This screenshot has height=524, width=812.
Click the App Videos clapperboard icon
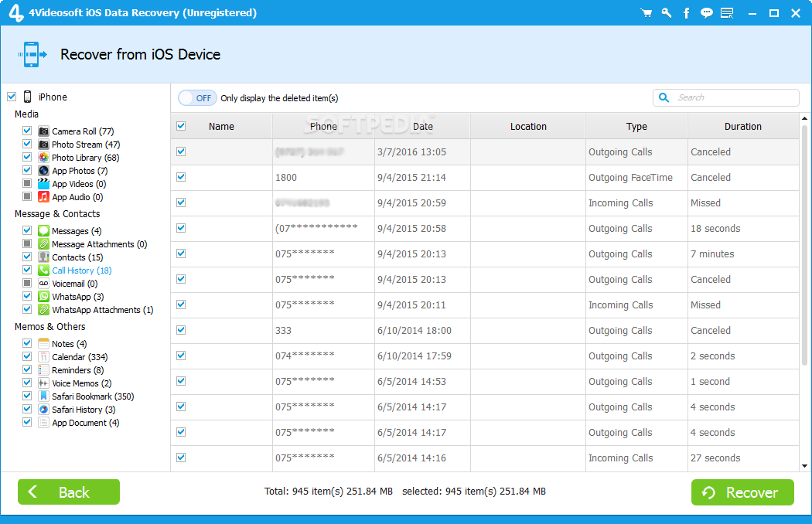[44, 184]
